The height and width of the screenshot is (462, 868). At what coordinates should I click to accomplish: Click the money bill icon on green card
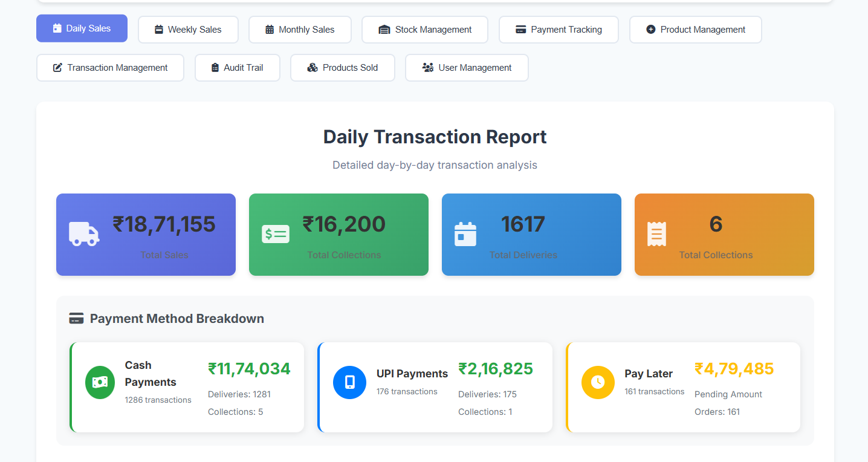tap(276, 234)
